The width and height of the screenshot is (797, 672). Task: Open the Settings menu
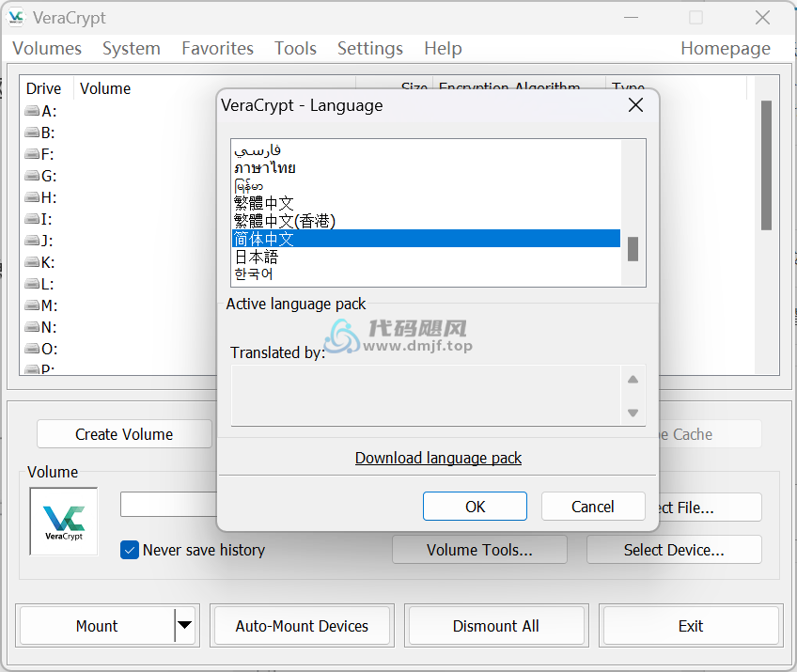point(370,48)
